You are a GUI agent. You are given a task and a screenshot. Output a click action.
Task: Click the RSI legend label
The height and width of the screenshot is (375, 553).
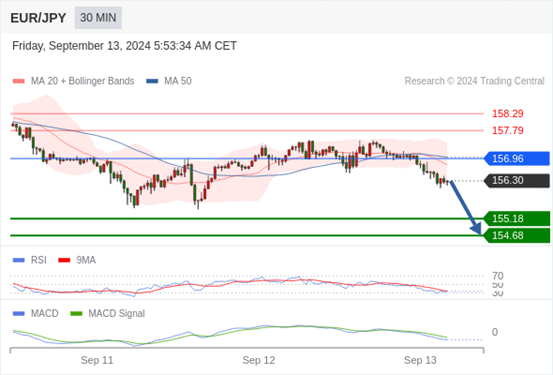click(39, 260)
